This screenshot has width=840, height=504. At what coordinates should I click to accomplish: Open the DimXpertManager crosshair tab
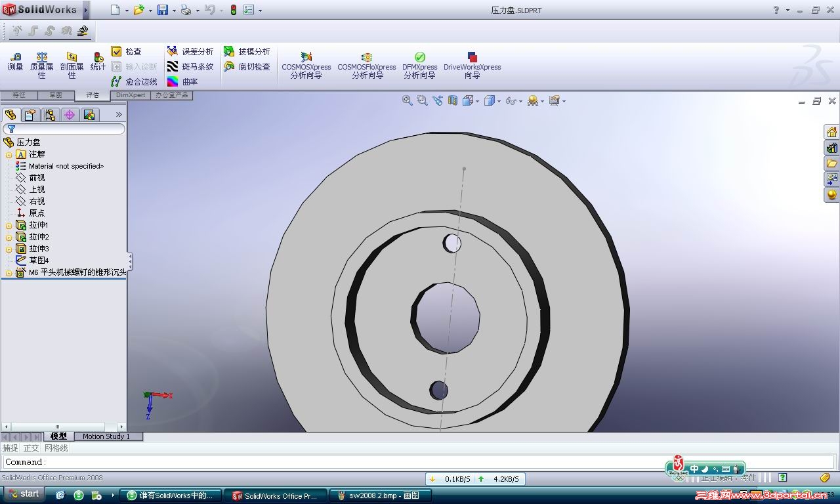coord(70,115)
